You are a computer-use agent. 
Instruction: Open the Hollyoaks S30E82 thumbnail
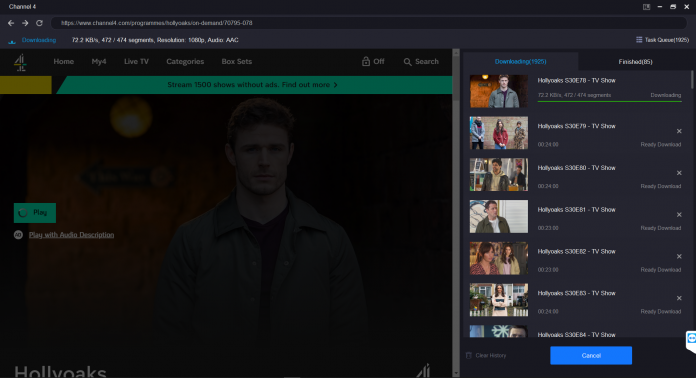pyautogui.click(x=499, y=258)
